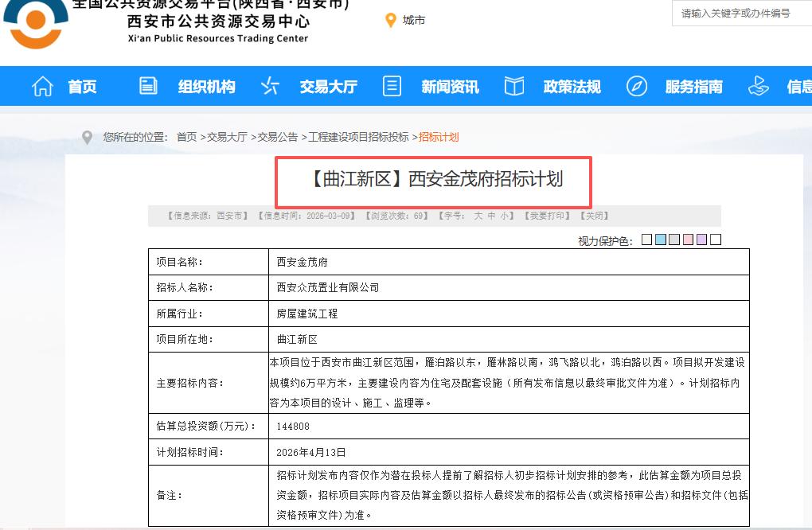Click the 招标计划 breadcrumb link
Screen dimensions: 812x530
tap(439, 136)
